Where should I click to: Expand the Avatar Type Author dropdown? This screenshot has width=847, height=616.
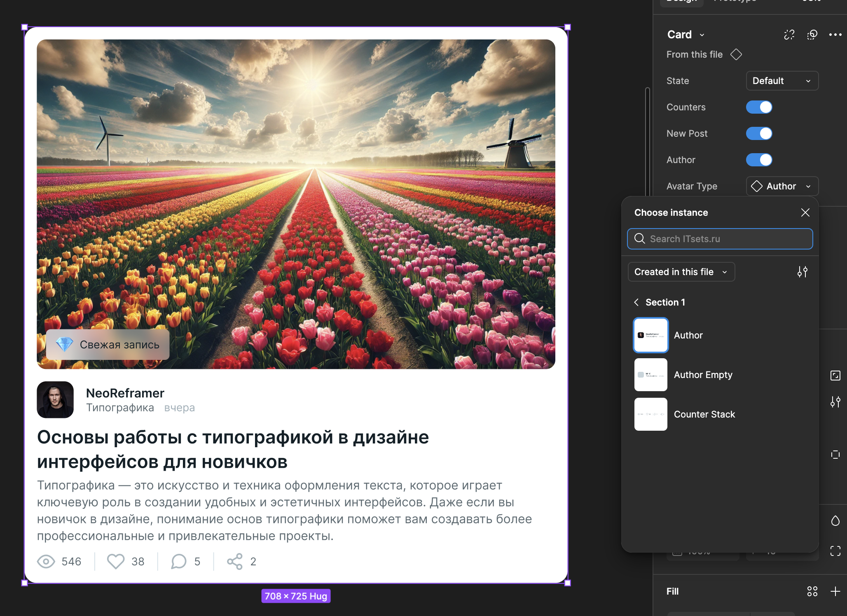tap(781, 186)
